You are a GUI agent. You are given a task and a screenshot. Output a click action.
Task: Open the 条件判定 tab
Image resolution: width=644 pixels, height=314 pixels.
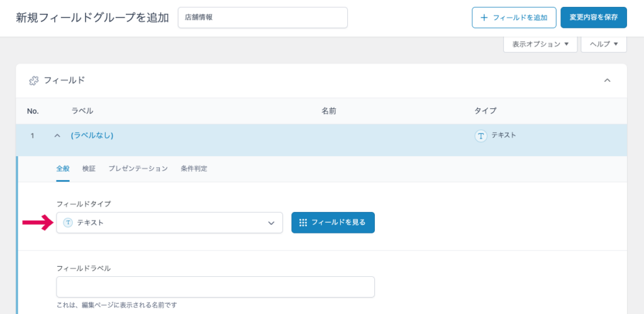[194, 169]
